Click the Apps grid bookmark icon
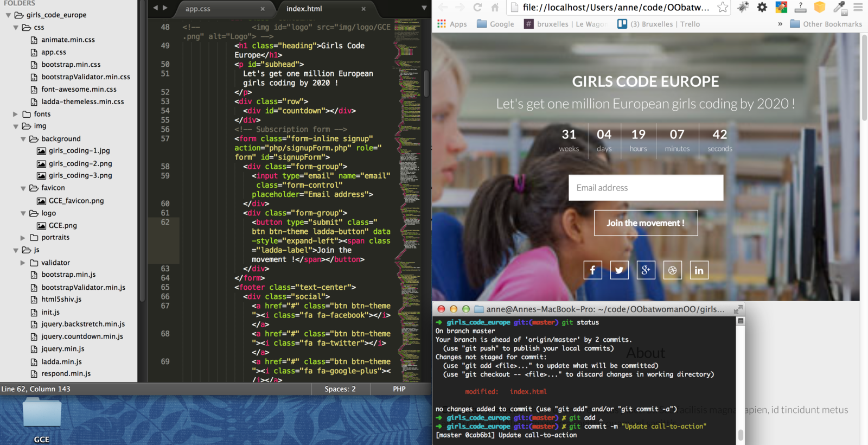This screenshot has height=445, width=868. 442,24
